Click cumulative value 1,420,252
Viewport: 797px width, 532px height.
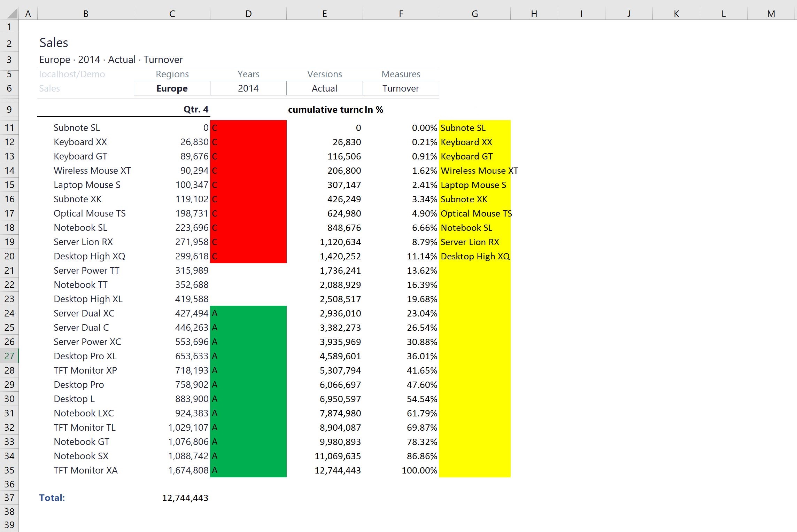point(340,256)
